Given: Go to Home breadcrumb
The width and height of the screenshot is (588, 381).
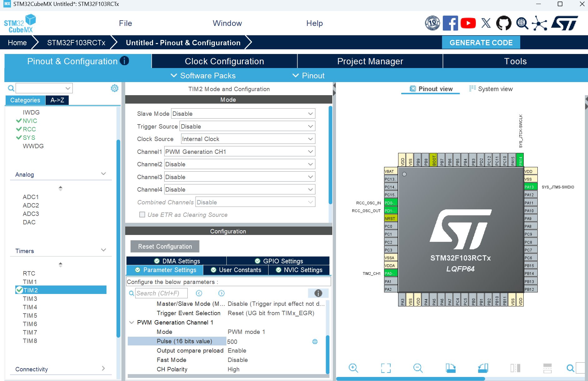Looking at the screenshot, I should coord(17,43).
